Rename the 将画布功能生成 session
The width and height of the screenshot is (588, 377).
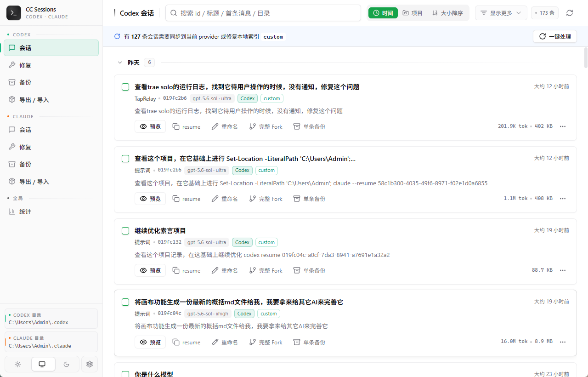pyautogui.click(x=225, y=342)
